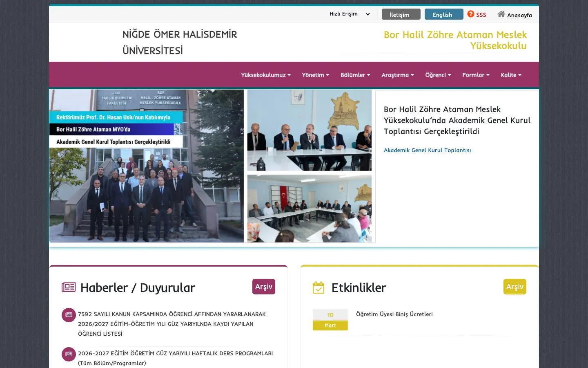This screenshot has width=588, height=368.
Task: Open the 2026-2027 Haftalık Ders Programları announcement
Action: click(176, 358)
